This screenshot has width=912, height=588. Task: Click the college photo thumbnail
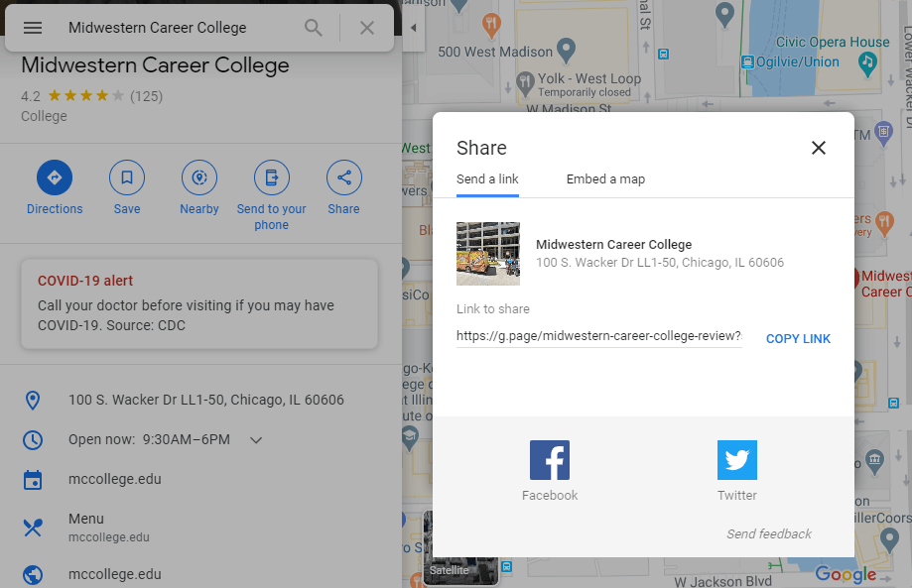coord(487,253)
